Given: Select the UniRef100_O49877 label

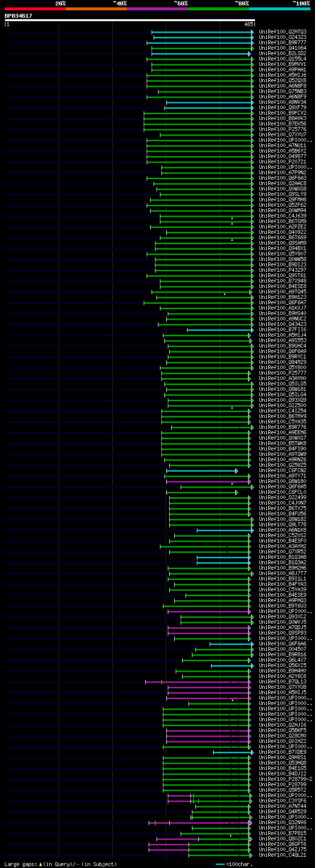Looking at the screenshot, I should [283, 156].
